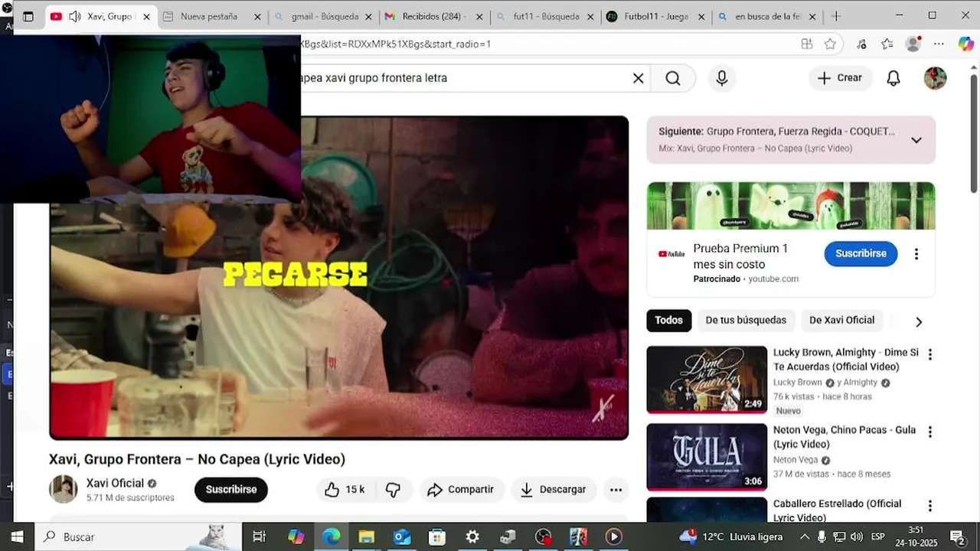Open more actions (three dots) beside Descargar

616,490
